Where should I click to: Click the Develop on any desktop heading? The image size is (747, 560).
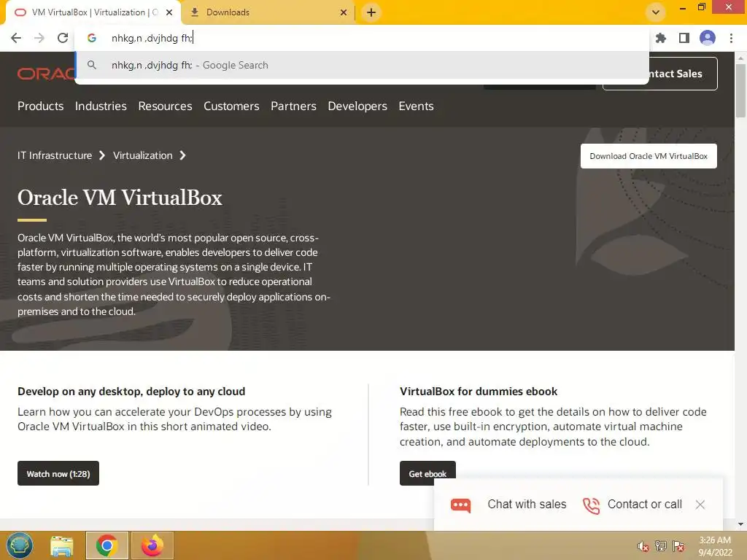pyautogui.click(x=131, y=392)
